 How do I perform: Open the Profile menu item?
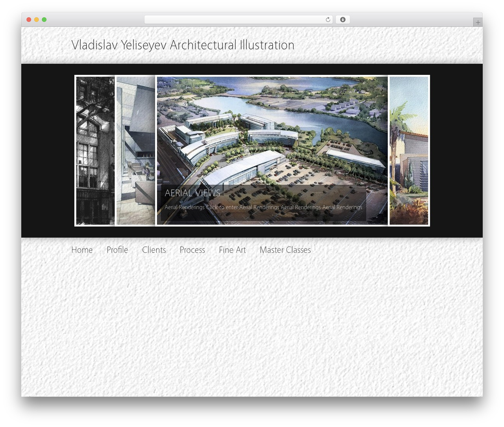click(117, 250)
